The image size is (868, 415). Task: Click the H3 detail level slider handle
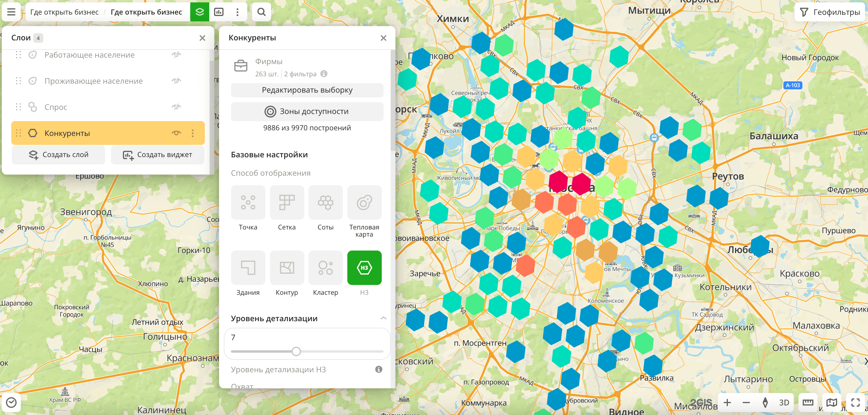point(296,352)
